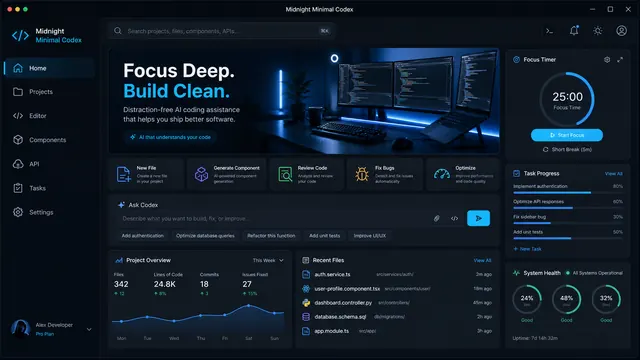Viewport: 640px width, 360px height.
Task: Click Implement authentication progress bar
Action: tap(568, 192)
